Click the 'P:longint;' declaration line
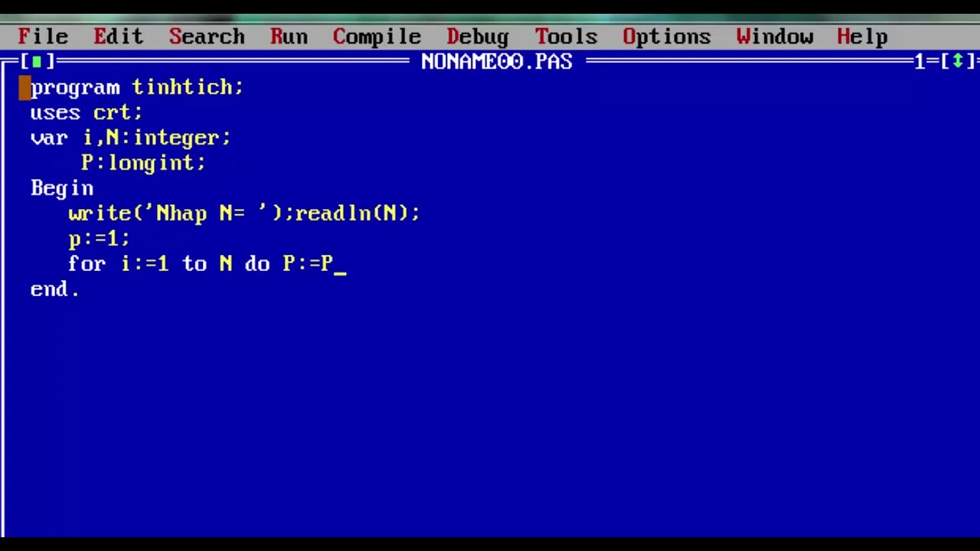This screenshot has width=980, height=551. 143,163
